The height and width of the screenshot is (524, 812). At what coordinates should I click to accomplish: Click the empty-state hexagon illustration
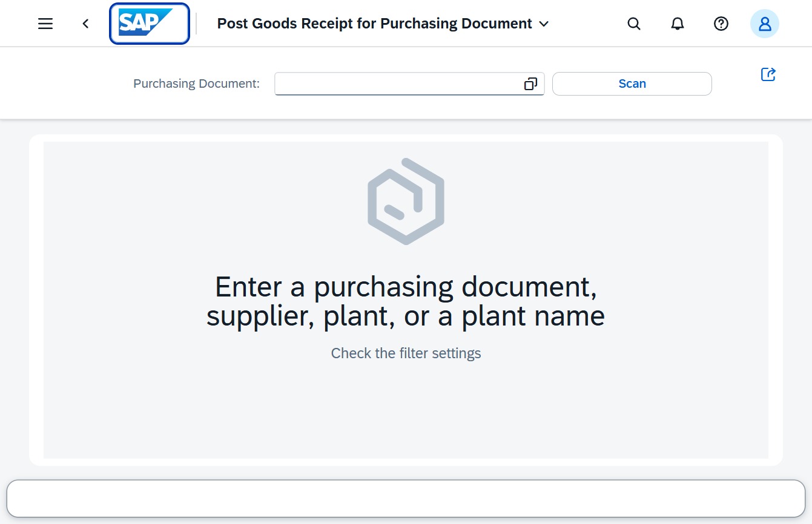pos(406,201)
